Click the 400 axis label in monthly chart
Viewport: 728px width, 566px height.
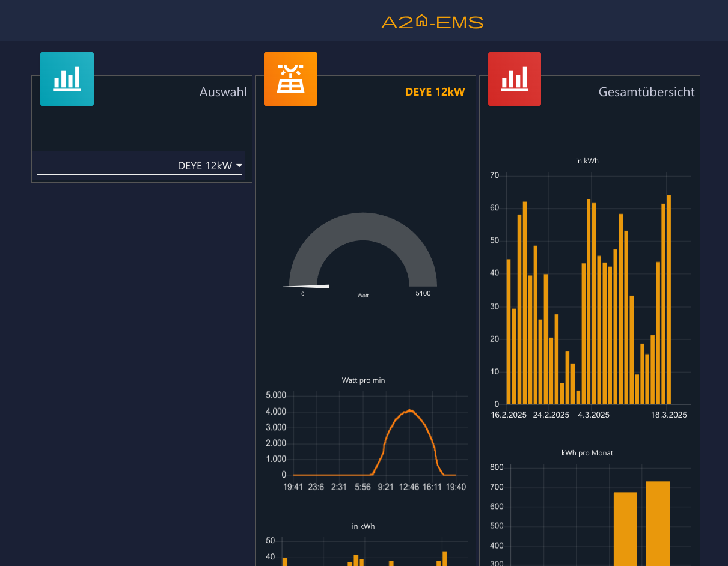[497, 546]
